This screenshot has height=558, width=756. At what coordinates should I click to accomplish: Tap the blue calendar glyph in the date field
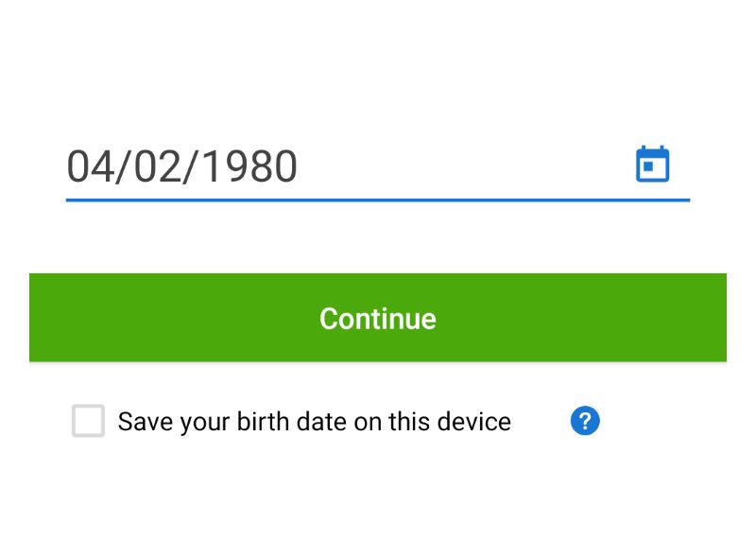[652, 165]
